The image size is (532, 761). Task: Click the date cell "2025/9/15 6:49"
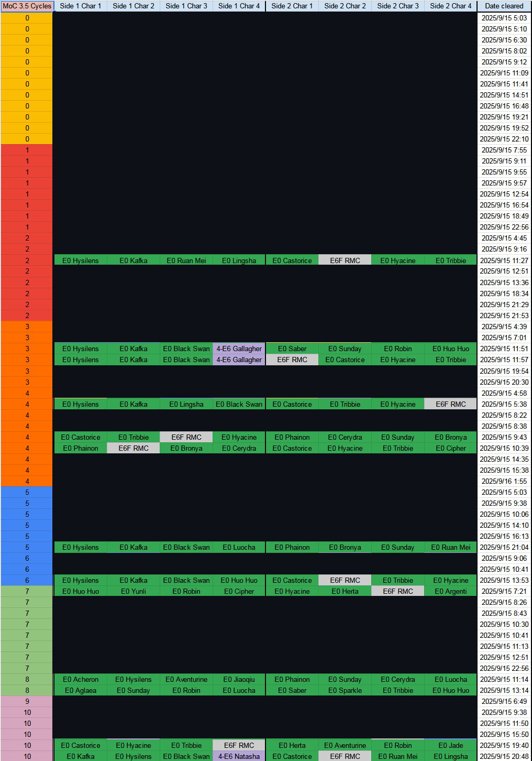(504, 701)
